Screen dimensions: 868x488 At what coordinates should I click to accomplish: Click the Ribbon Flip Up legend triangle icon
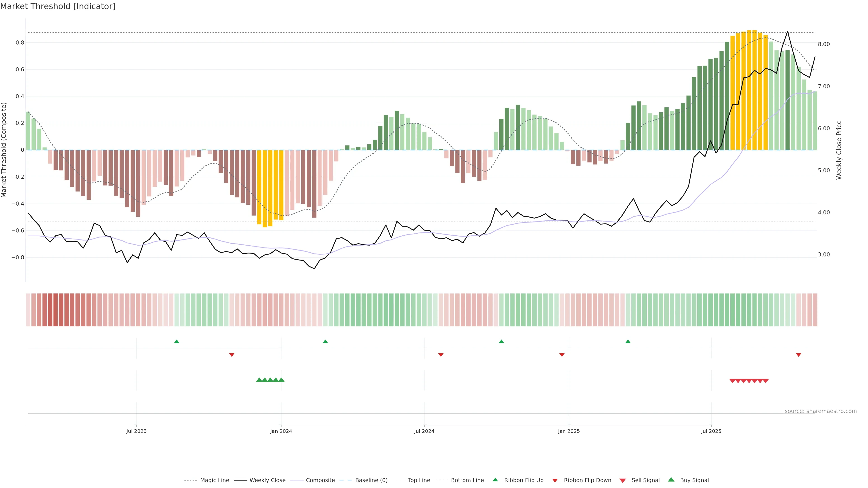[x=495, y=480]
